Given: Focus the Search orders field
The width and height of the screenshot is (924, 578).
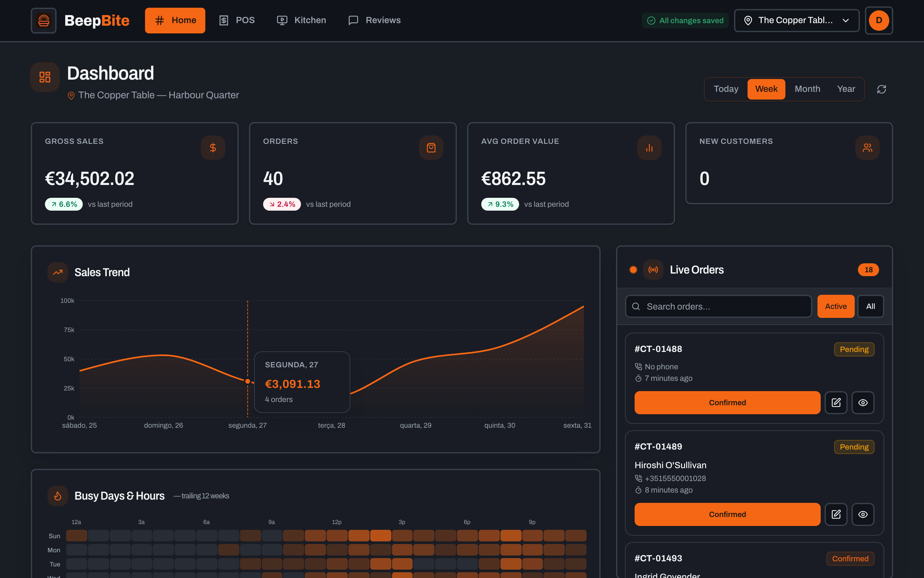Looking at the screenshot, I should click(718, 306).
